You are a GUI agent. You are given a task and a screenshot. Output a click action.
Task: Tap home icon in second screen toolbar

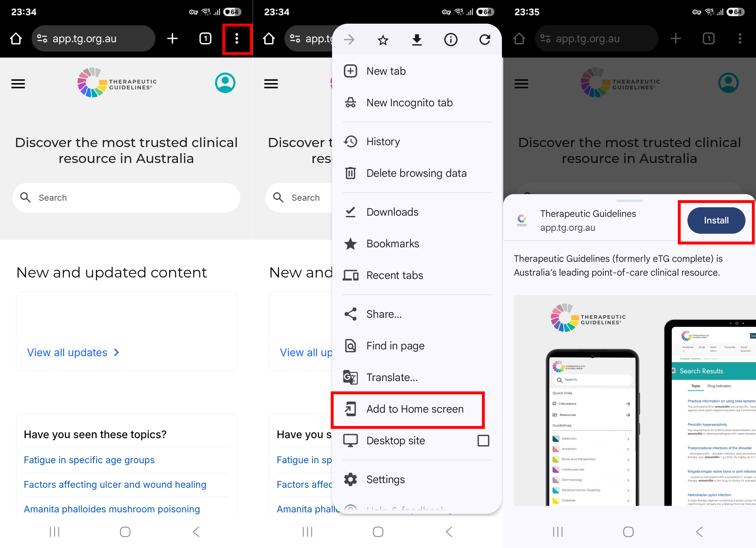pyautogui.click(x=269, y=39)
